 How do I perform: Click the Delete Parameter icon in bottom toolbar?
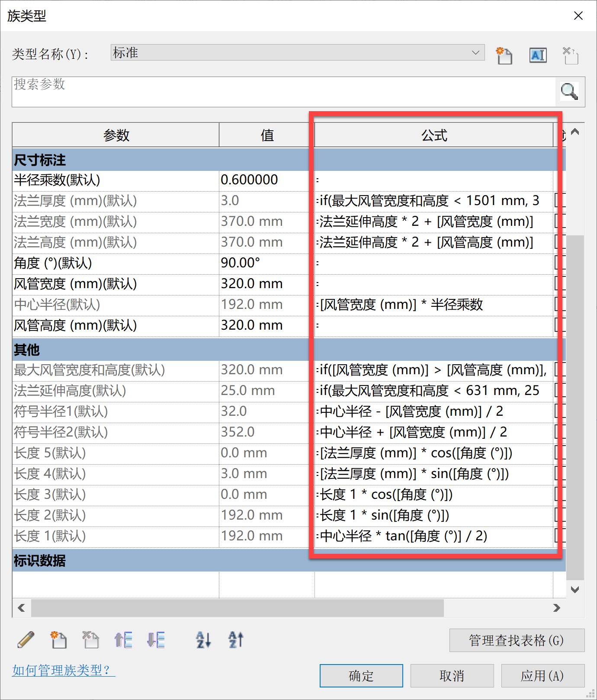90,639
